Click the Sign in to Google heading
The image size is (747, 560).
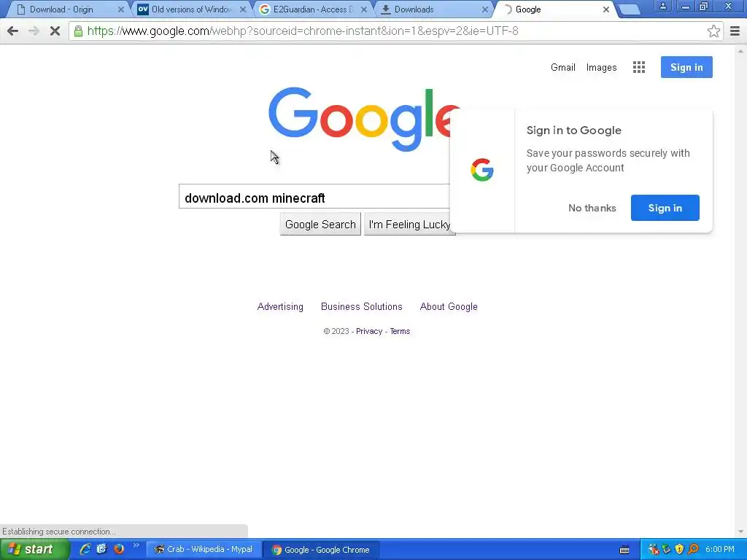[574, 131]
